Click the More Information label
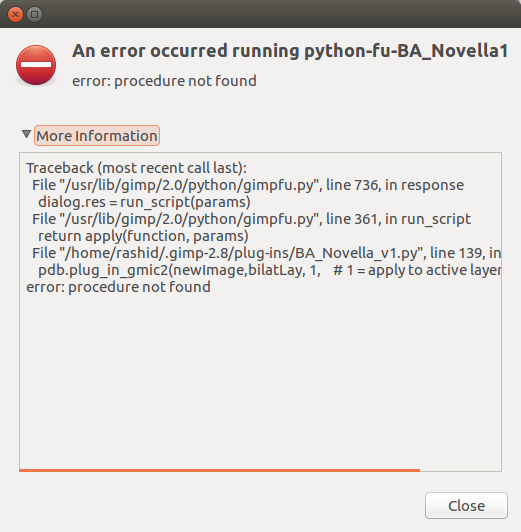521x532 pixels. 97,136
